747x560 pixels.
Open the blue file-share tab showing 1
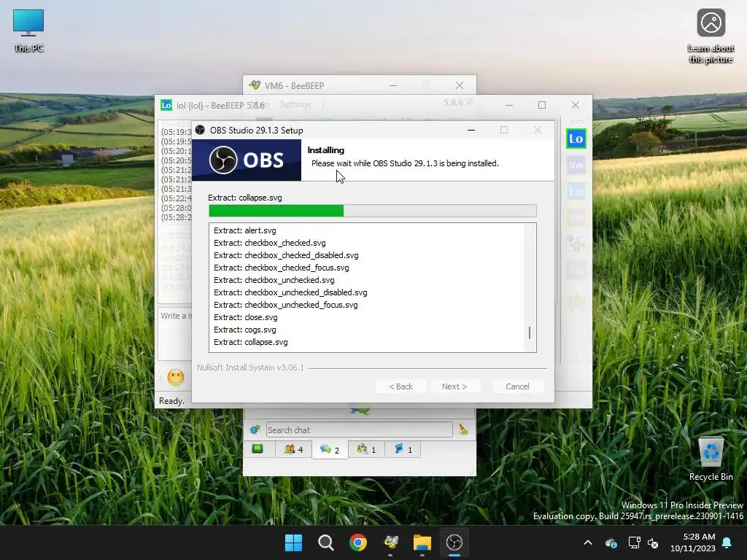403,449
